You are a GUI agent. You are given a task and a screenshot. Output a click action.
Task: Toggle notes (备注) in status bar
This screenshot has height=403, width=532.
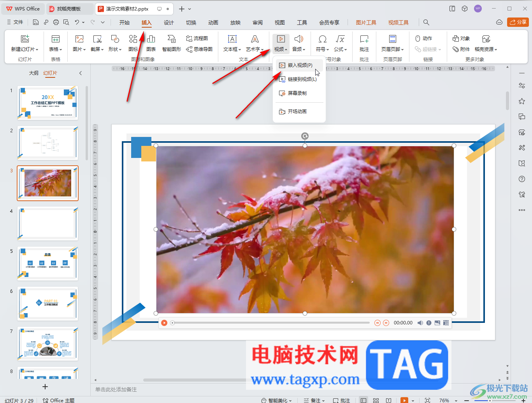click(314, 400)
